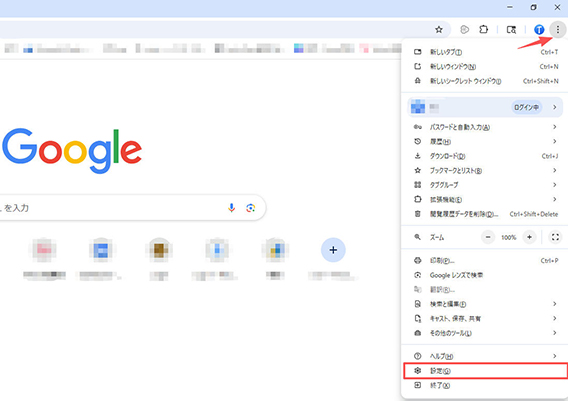Expand the logged-in profile row
The width and height of the screenshot is (568, 401).
485,107
